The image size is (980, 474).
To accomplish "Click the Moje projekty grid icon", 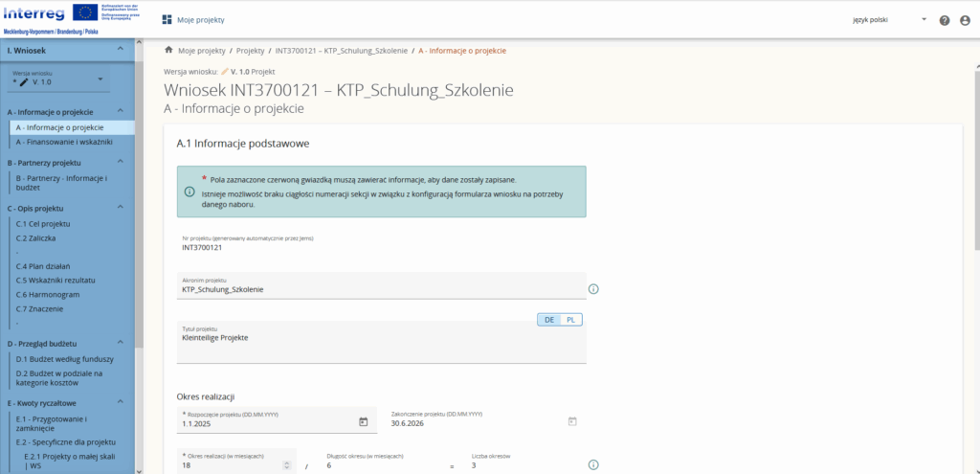I will [167, 20].
